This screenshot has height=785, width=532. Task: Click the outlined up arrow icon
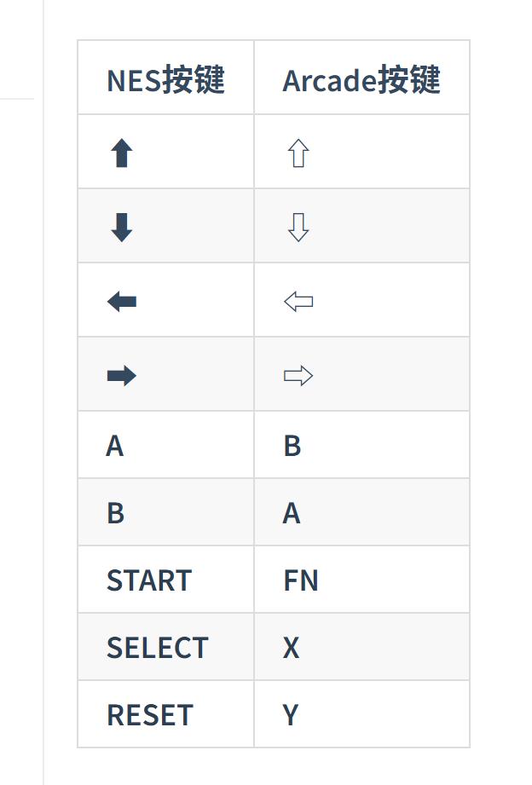tap(298, 153)
